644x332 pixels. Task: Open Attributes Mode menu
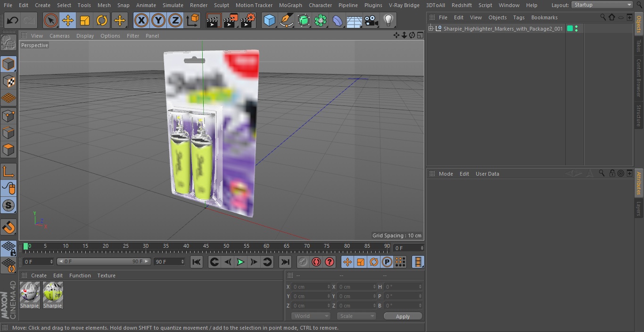446,174
